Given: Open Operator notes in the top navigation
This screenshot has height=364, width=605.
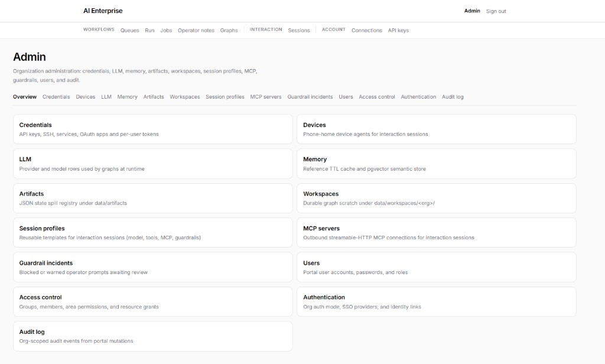Looking at the screenshot, I should pos(196,30).
